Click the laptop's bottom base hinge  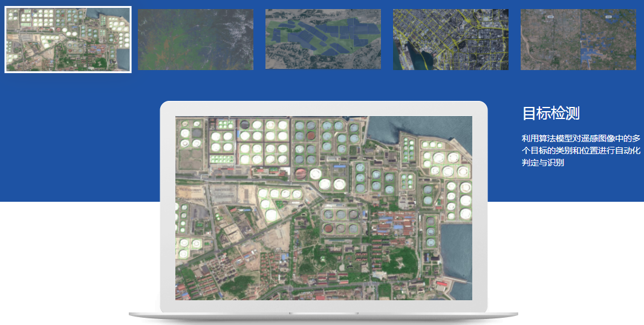pyautogui.click(x=323, y=314)
